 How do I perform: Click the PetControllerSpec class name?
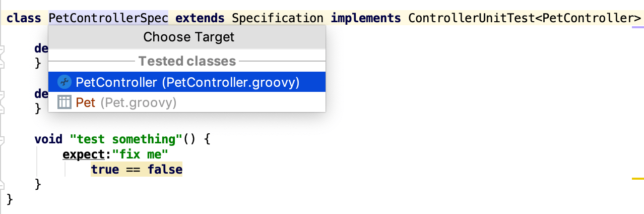[x=108, y=19]
